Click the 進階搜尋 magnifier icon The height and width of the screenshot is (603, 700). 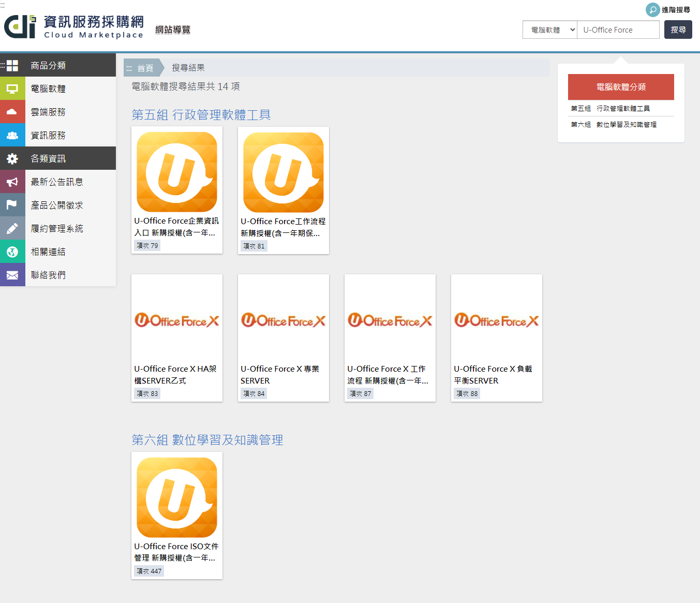click(x=653, y=10)
